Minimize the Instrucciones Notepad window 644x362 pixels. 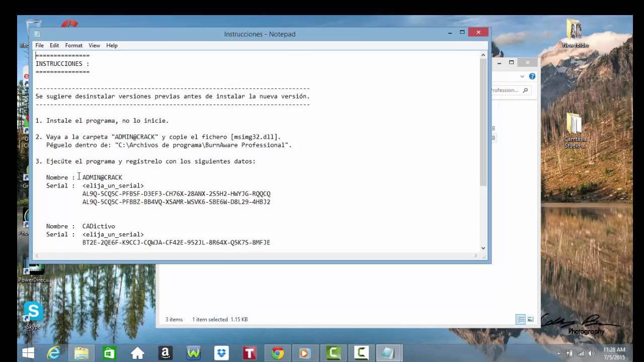(x=449, y=32)
